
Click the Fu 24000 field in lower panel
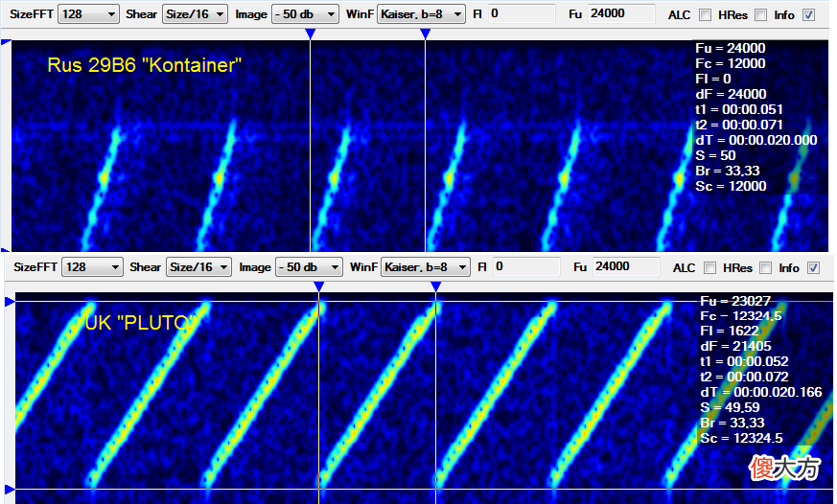pos(626,266)
